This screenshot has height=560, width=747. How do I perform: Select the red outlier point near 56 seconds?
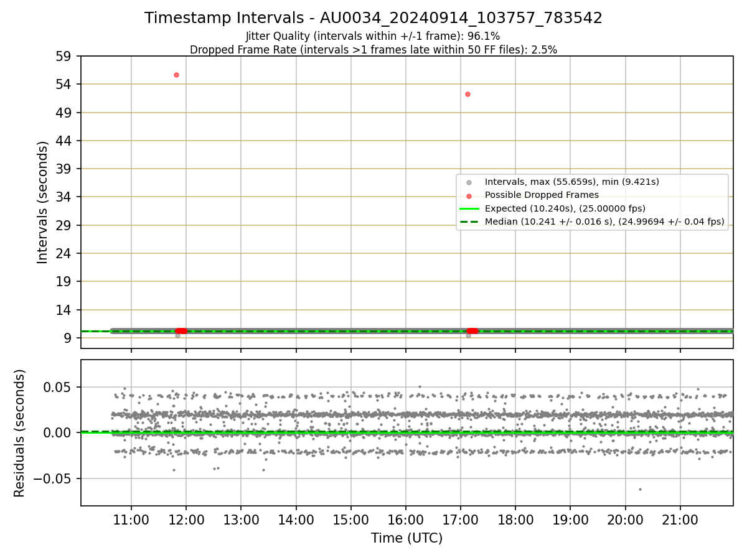coord(176,75)
